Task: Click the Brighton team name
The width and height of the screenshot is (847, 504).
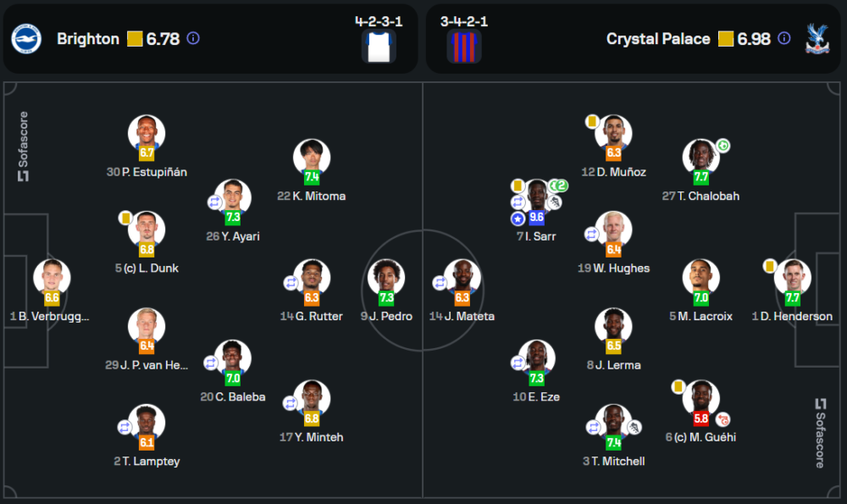Action: click(x=88, y=39)
